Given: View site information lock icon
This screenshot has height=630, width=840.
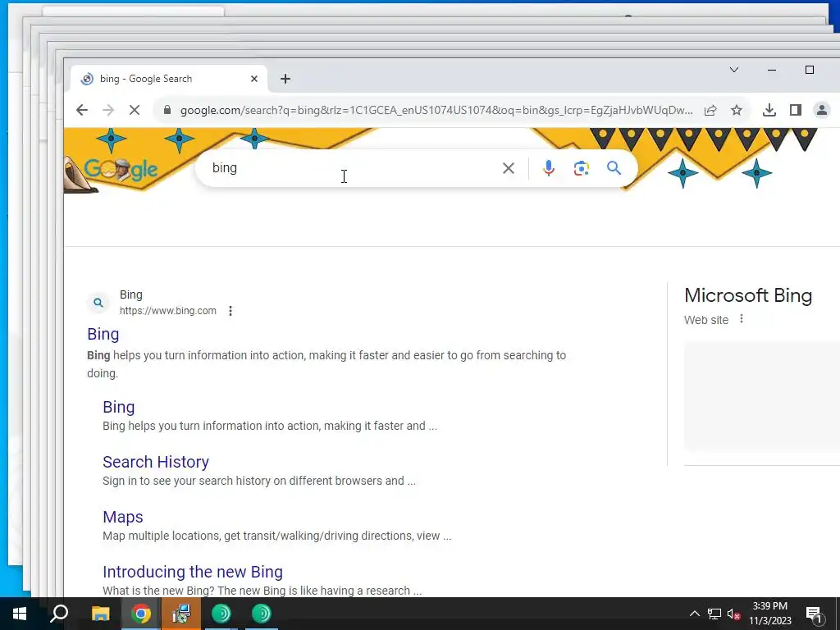Looking at the screenshot, I should [167, 111].
